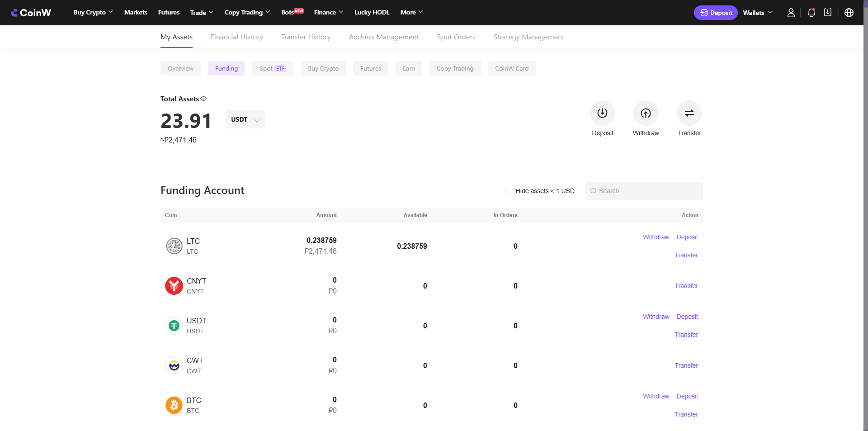Screen dimensions: 868x431
Task: Open Lucky HODL
Action: [x=372, y=12]
